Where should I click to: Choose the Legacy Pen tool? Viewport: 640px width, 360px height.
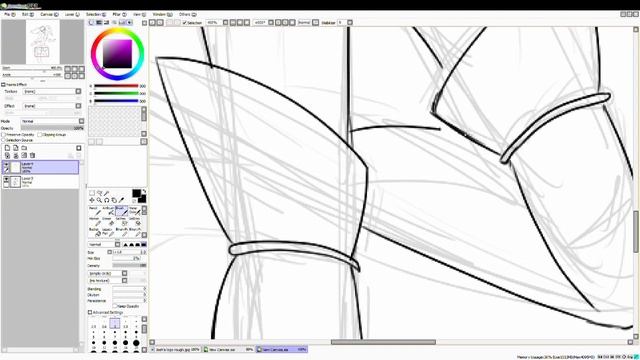(108, 232)
